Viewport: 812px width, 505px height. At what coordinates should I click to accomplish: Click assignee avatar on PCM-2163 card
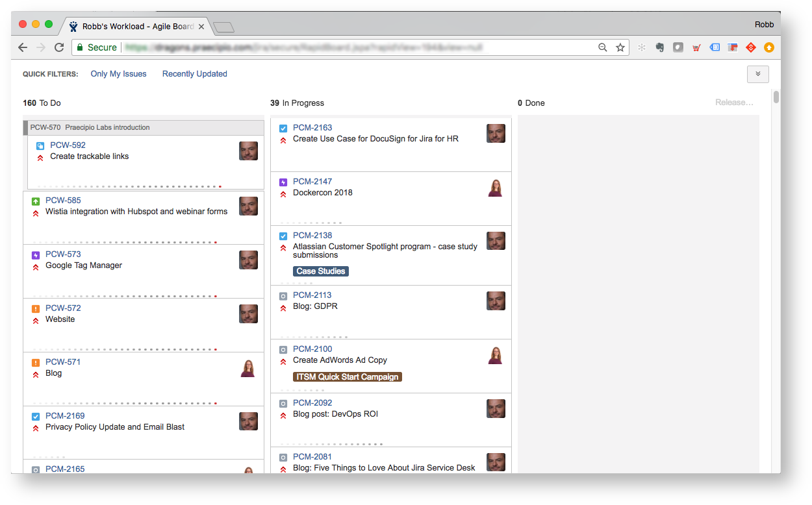(x=496, y=134)
